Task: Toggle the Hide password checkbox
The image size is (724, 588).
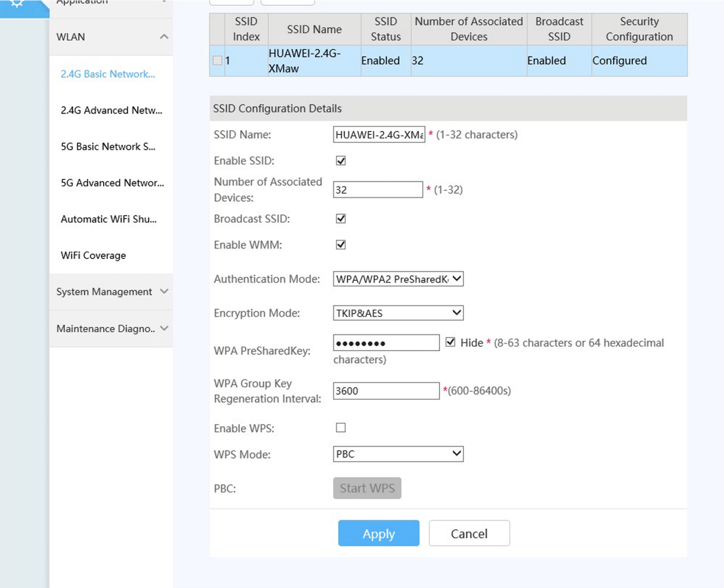Action: 450,342
